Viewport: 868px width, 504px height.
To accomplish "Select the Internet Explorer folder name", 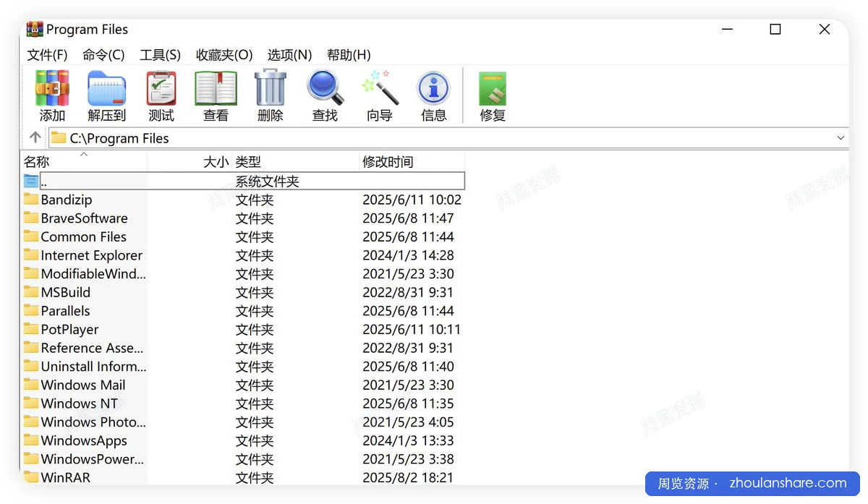I will coord(91,255).
